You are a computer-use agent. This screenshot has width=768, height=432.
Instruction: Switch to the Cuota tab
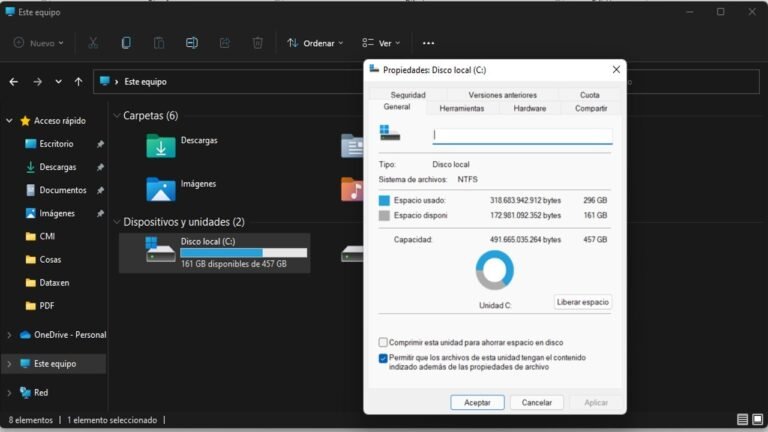(x=590, y=95)
